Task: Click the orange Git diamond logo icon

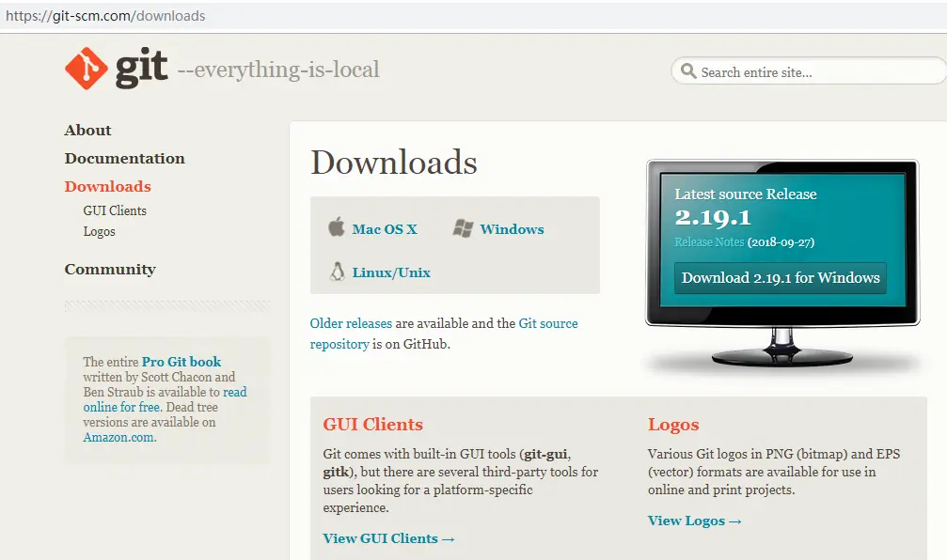Action: tap(87, 69)
